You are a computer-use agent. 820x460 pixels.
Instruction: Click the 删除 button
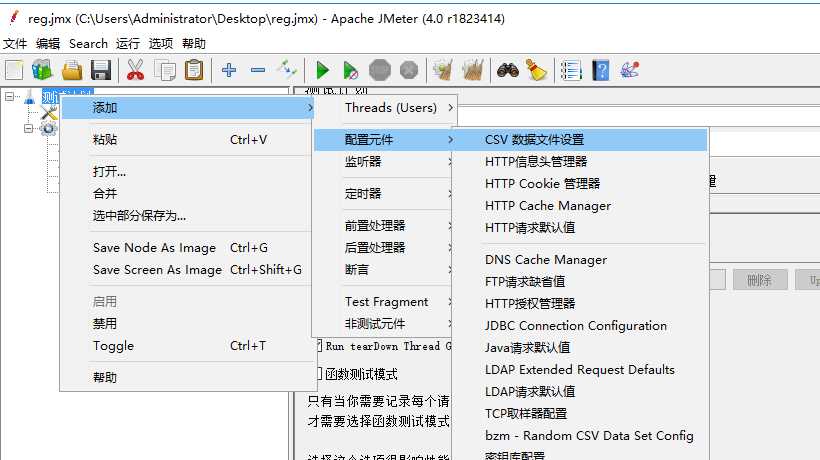[759, 280]
